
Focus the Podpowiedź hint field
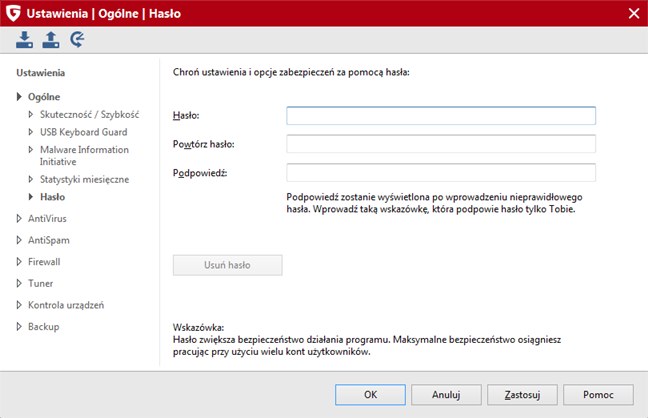[441, 172]
